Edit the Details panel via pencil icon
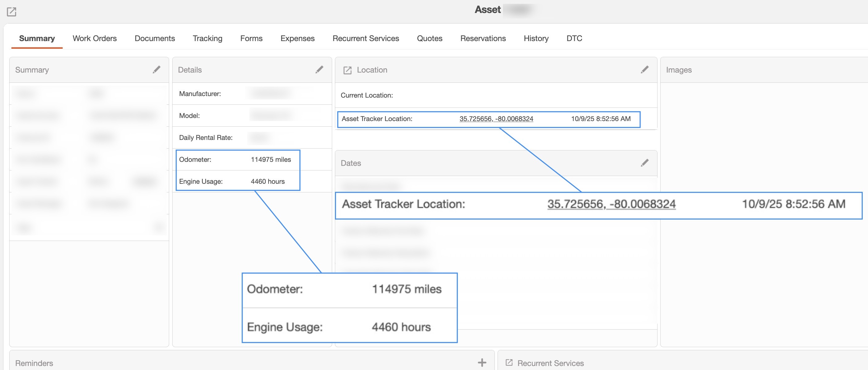868x370 pixels. click(319, 70)
